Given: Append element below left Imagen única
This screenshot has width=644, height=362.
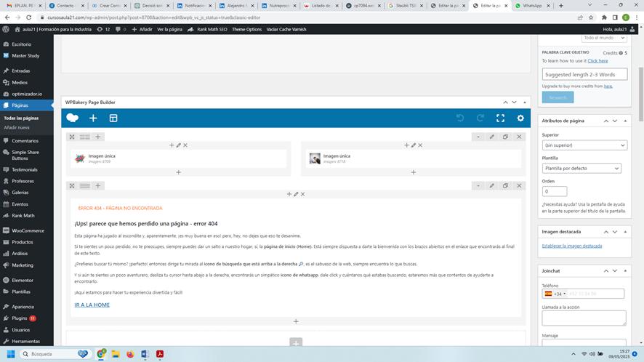Looking at the screenshot, I should tap(178, 172).
